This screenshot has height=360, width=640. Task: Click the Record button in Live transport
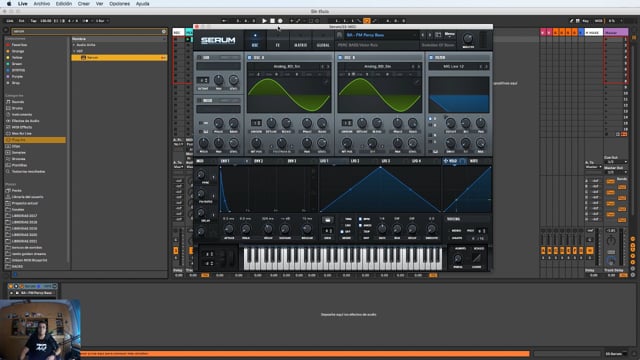pyautogui.click(x=280, y=21)
